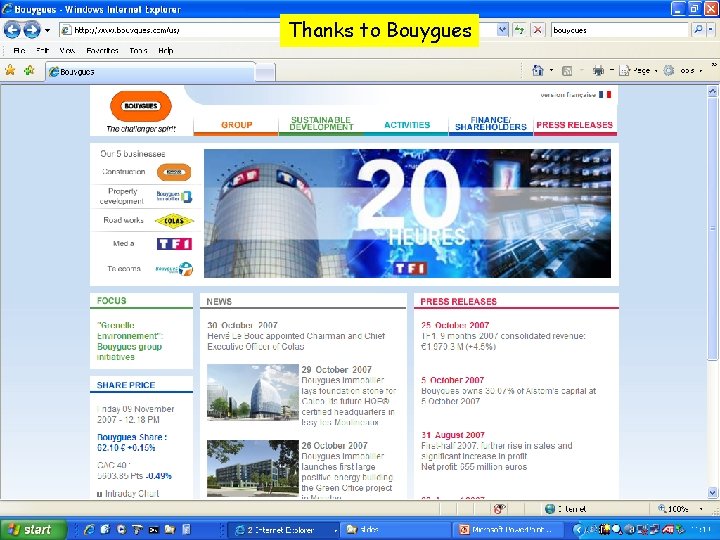Select the Bouygues browser tab
Image resolution: width=720 pixels, height=540 pixels.
[150, 72]
